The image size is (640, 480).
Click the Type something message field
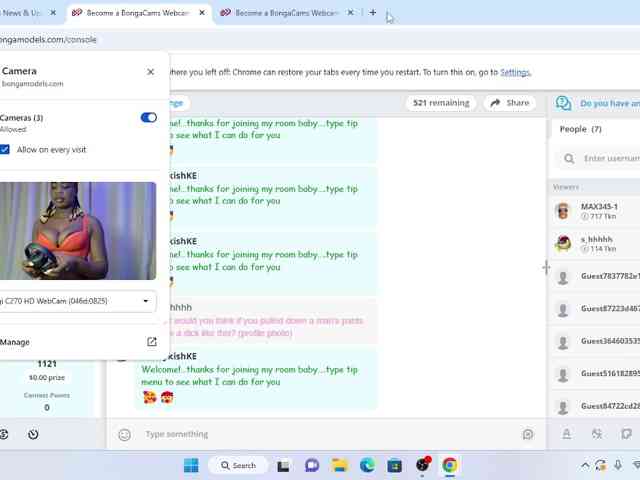pos(327,434)
